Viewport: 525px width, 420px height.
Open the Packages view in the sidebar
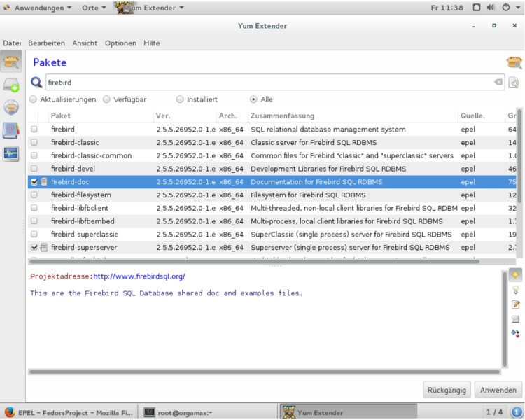[x=11, y=62]
